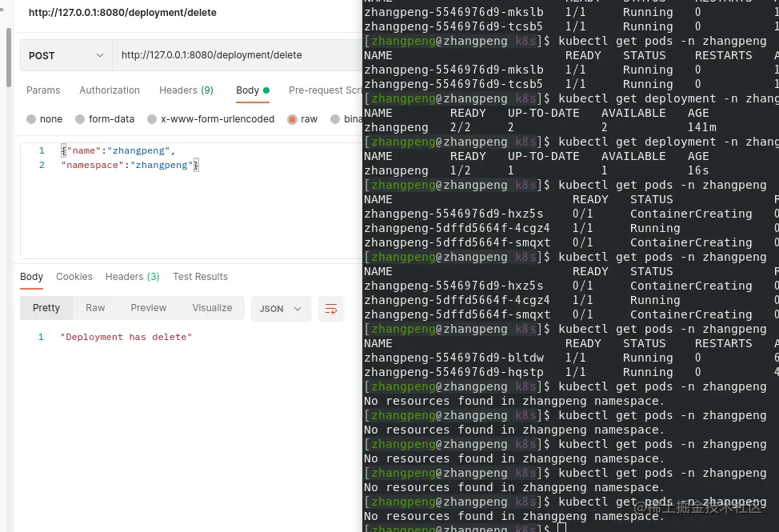Click the 16s AGE value in terminal
779x532 pixels.
click(x=698, y=170)
